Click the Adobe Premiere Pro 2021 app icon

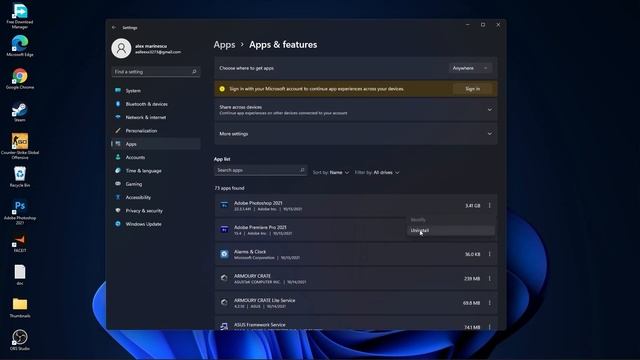[224, 229]
